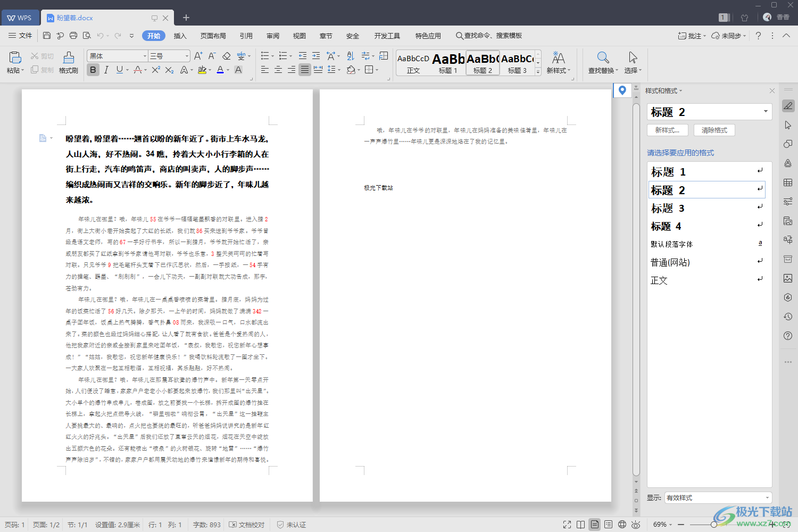The width and height of the screenshot is (798, 532).
Task: Toggle bold formatting
Action: [x=93, y=70]
